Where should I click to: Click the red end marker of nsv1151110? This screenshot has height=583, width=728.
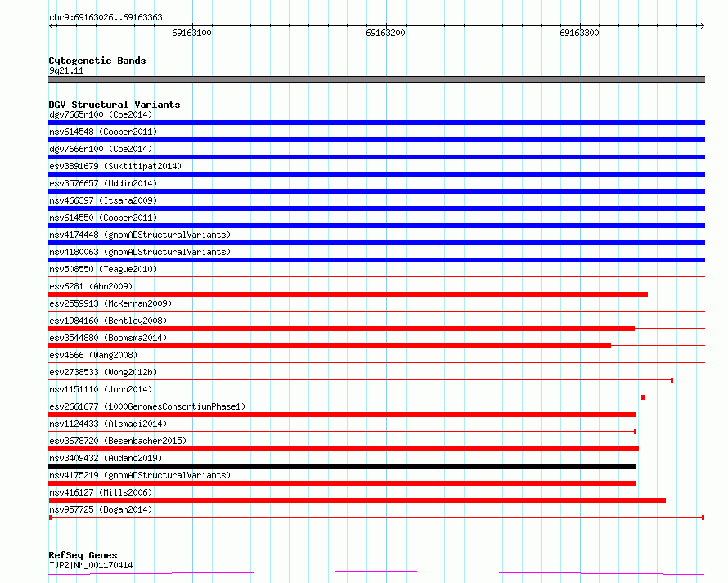(x=643, y=397)
